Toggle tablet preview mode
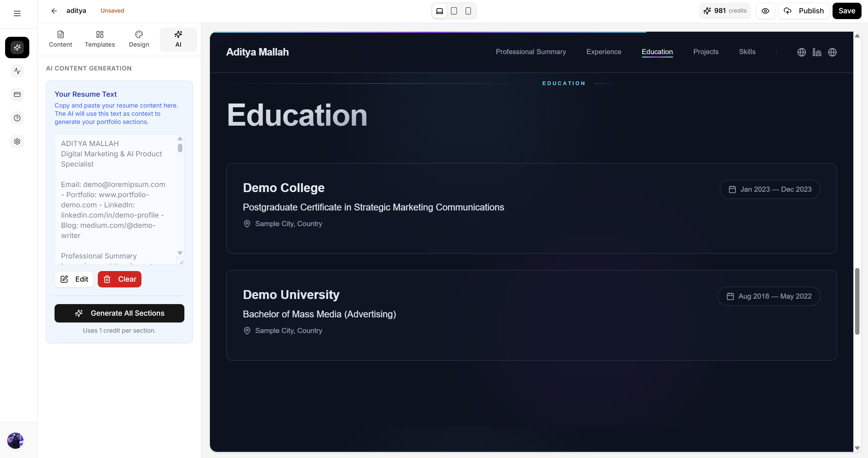This screenshot has width=868, height=458. click(454, 11)
